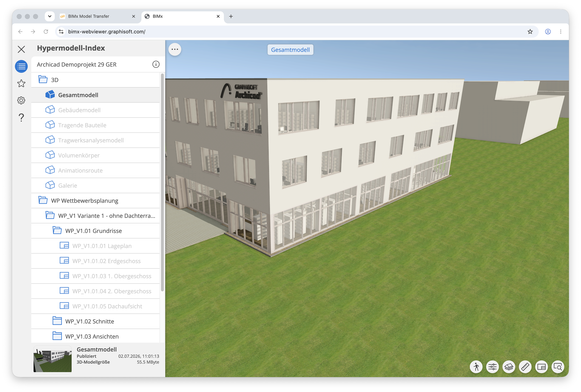Open WP_V1.01.01 Lageplan layout
581x392 pixels.
[95, 246]
